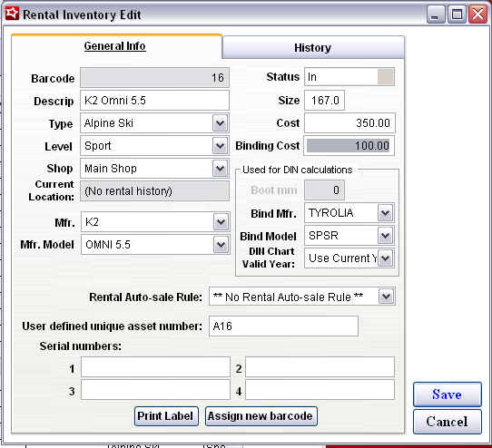
Task: Click the gray button in Status field
Action: point(385,77)
